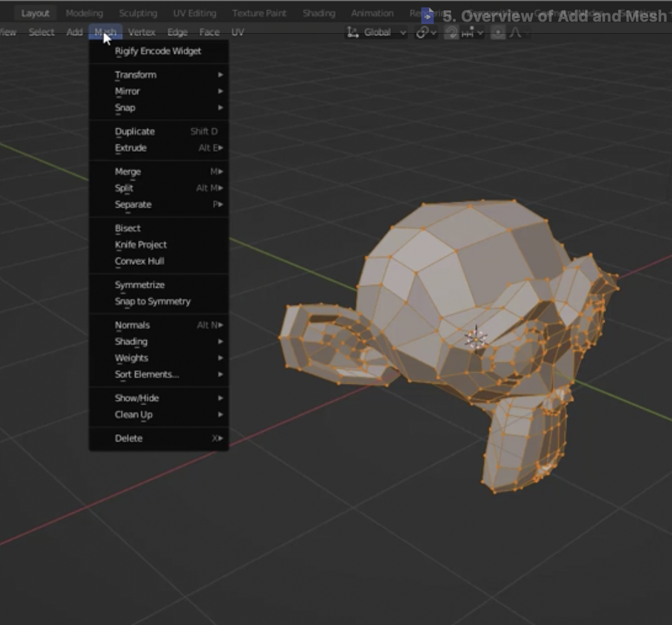Screen dimensions: 672x625
Task: Switch to the Shading workspace tab
Action: pos(319,13)
